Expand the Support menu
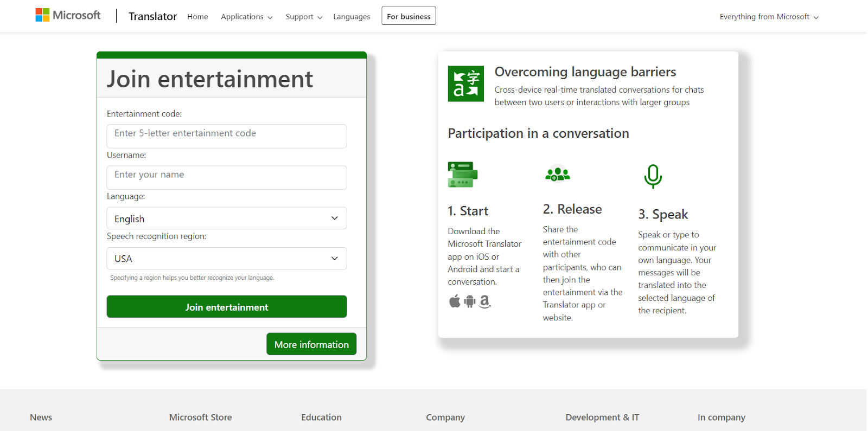The width and height of the screenshot is (868, 431). [304, 17]
